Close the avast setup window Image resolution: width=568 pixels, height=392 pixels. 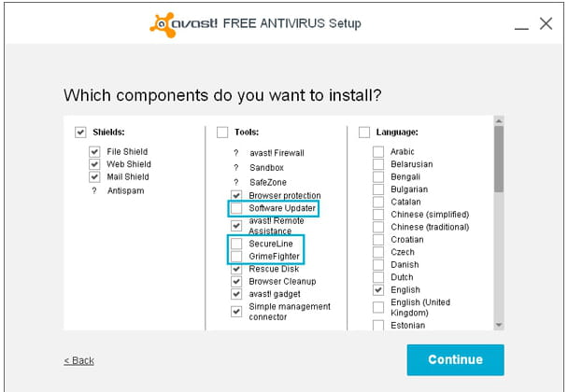[x=546, y=23]
